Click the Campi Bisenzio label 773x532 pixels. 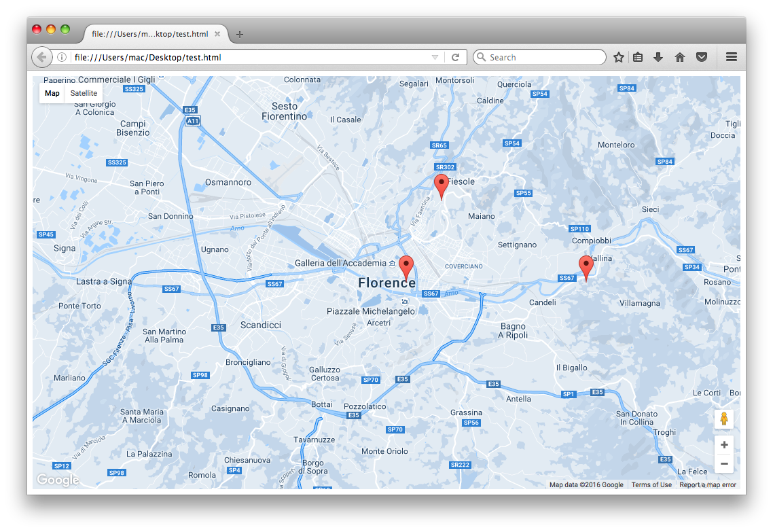pyautogui.click(x=133, y=128)
